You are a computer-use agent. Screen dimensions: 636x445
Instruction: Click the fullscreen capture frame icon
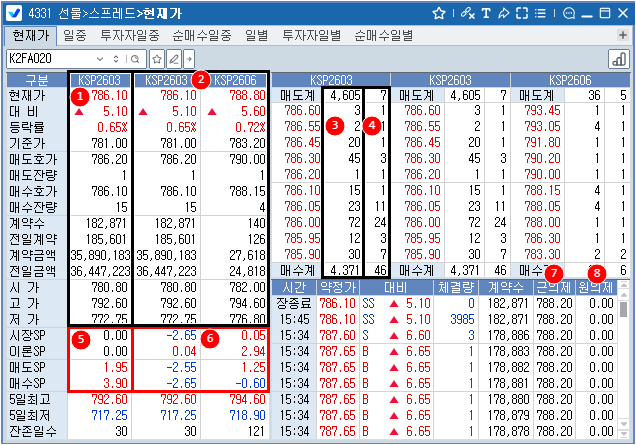(523, 13)
